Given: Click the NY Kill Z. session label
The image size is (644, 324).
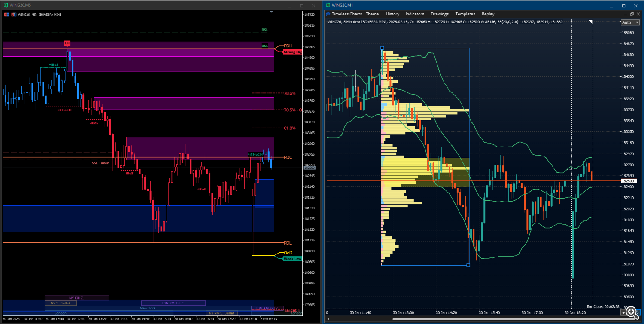Looking at the screenshot, I should [x=77, y=298].
